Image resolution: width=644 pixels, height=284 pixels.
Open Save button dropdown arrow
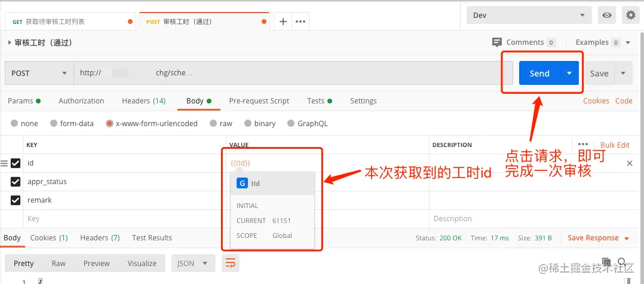pos(623,73)
